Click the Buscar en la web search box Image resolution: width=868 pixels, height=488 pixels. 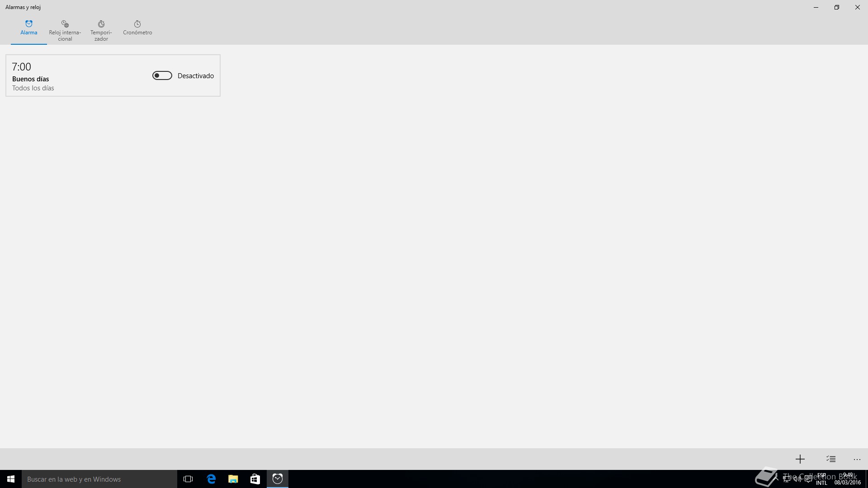pos(99,479)
